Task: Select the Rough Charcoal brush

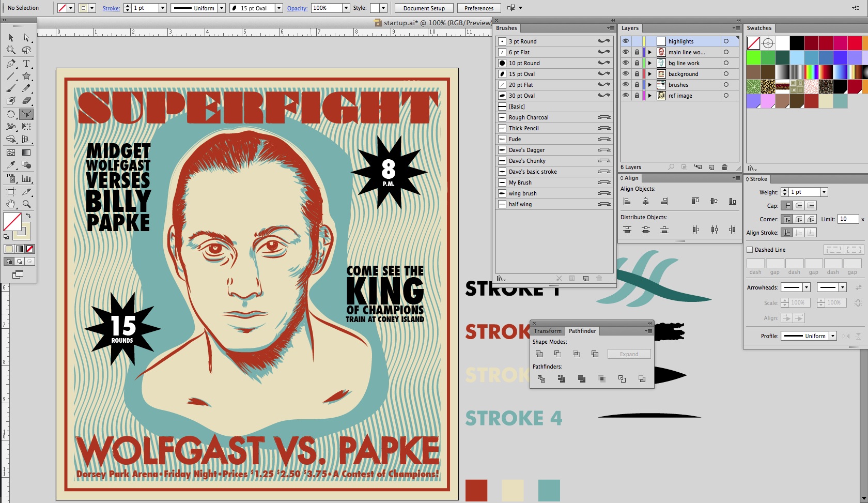Action: click(x=529, y=117)
